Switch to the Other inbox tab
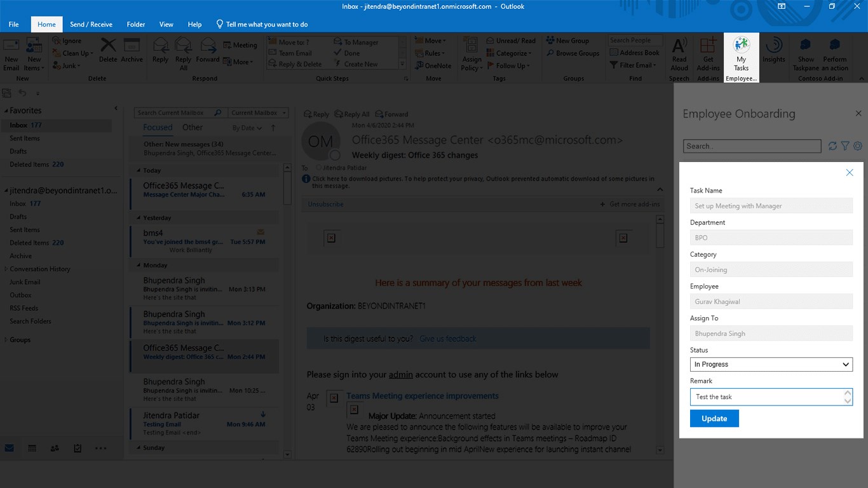This screenshot has width=868, height=488. [x=193, y=127]
